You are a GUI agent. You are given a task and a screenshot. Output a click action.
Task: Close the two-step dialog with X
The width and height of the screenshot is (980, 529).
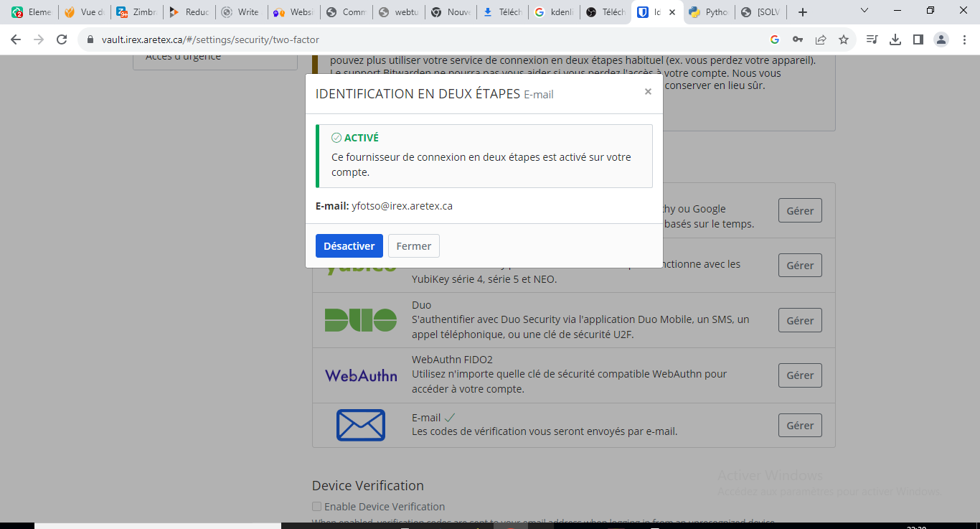[x=648, y=92]
